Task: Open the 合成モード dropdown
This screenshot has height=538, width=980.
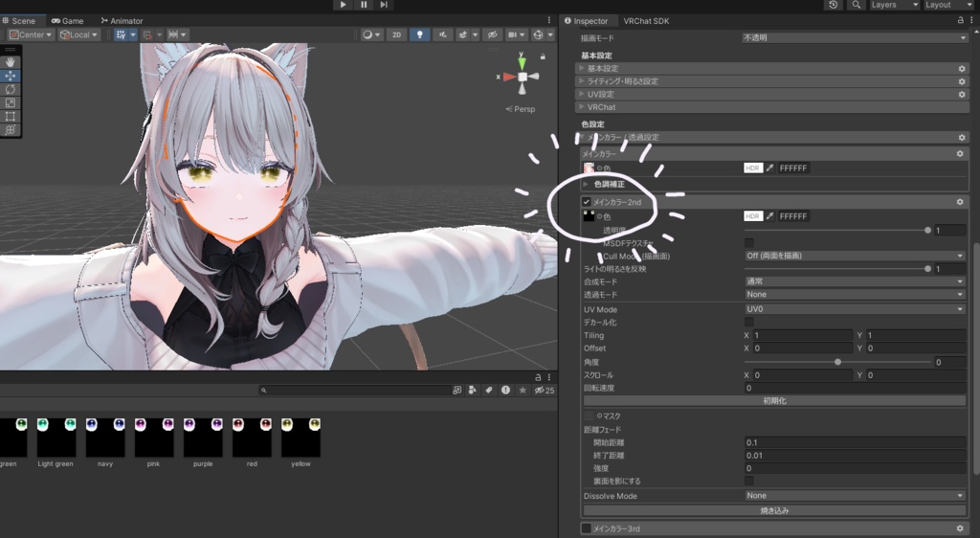Action: pyautogui.click(x=855, y=281)
